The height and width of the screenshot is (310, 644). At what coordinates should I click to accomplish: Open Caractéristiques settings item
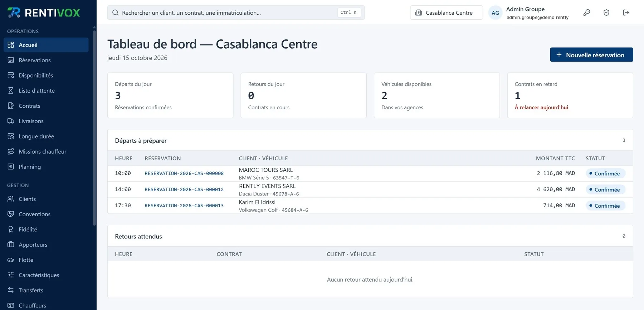46,275
